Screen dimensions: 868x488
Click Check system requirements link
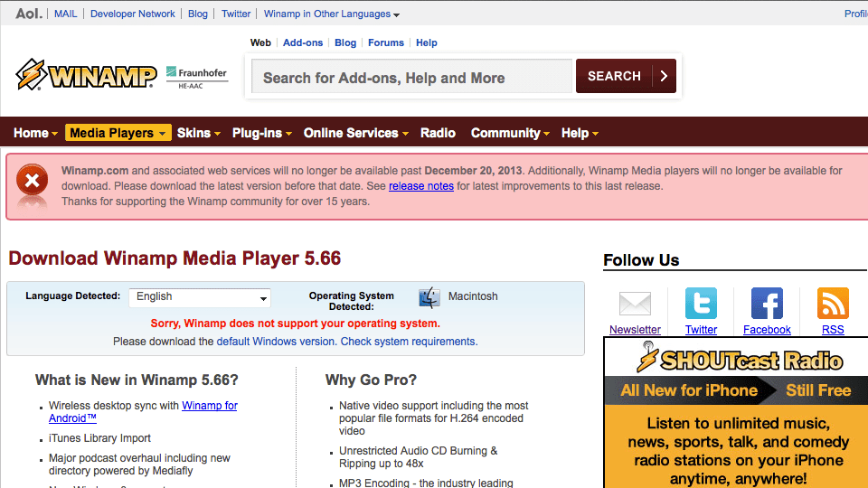[x=409, y=342]
